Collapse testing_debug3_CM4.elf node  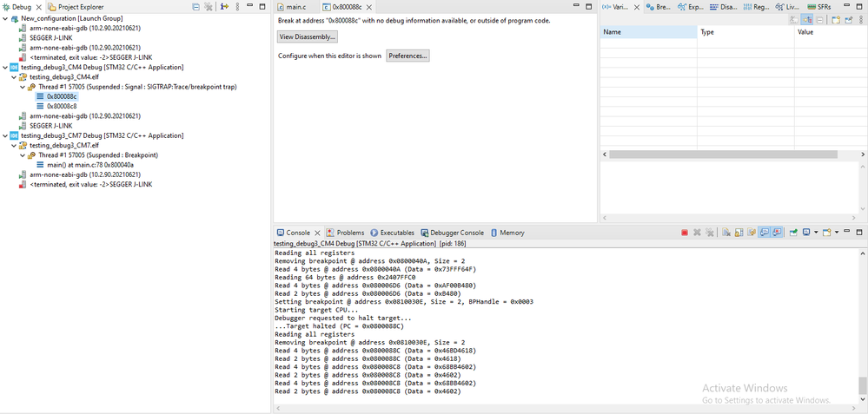[x=15, y=77]
